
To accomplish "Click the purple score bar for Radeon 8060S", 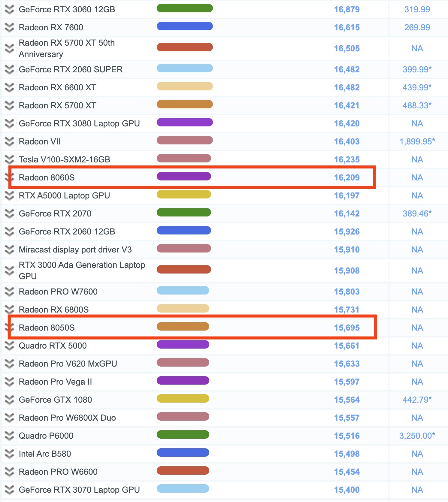I will point(184,177).
